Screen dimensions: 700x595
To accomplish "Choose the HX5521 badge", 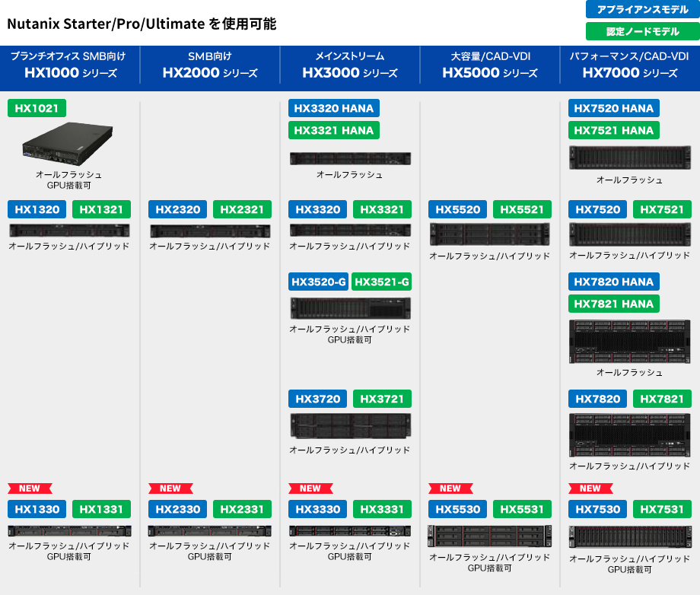I will [x=522, y=209].
